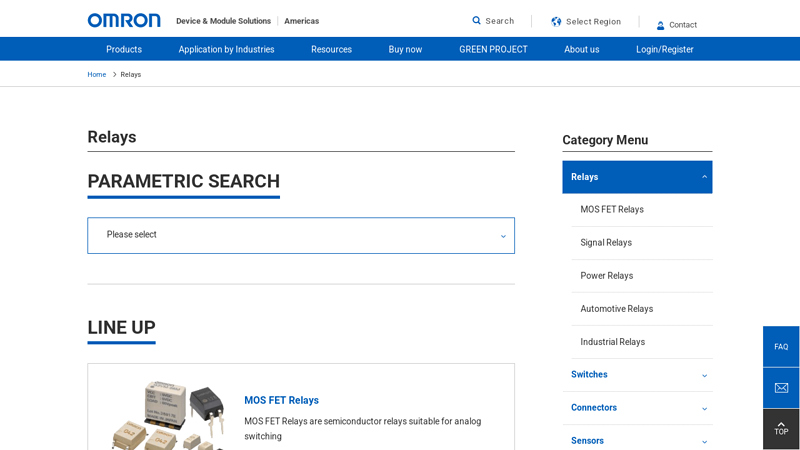Open the GREEN PROJECT menu item
Viewport: 800px width, 450px height.
point(493,49)
